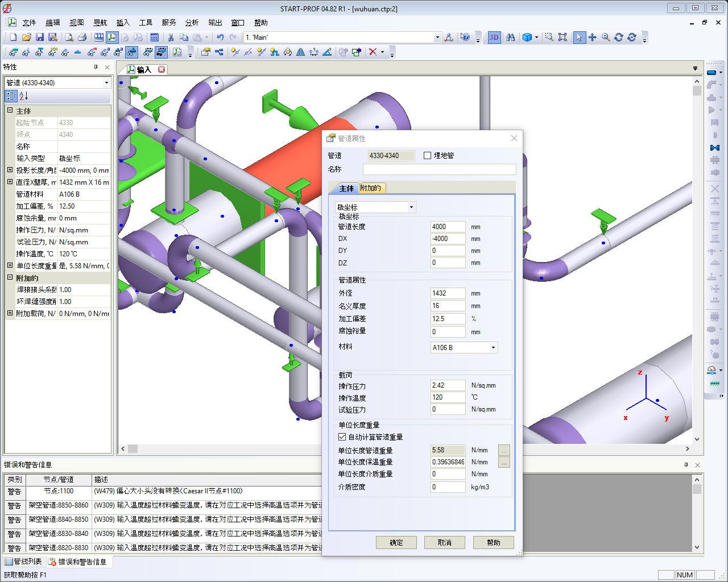
Task: Toggle the 3D view mode button
Action: [x=494, y=38]
